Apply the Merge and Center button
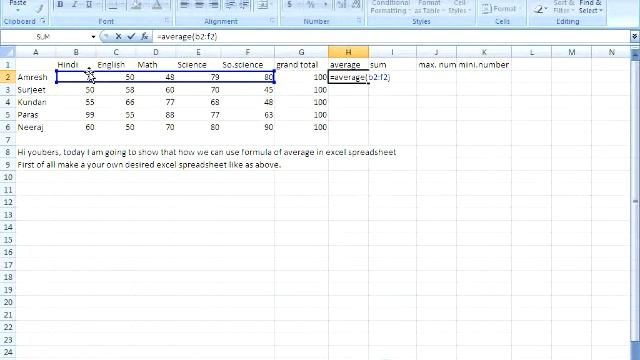This screenshot has width=640, height=360. pyautogui.click(x=263, y=5)
